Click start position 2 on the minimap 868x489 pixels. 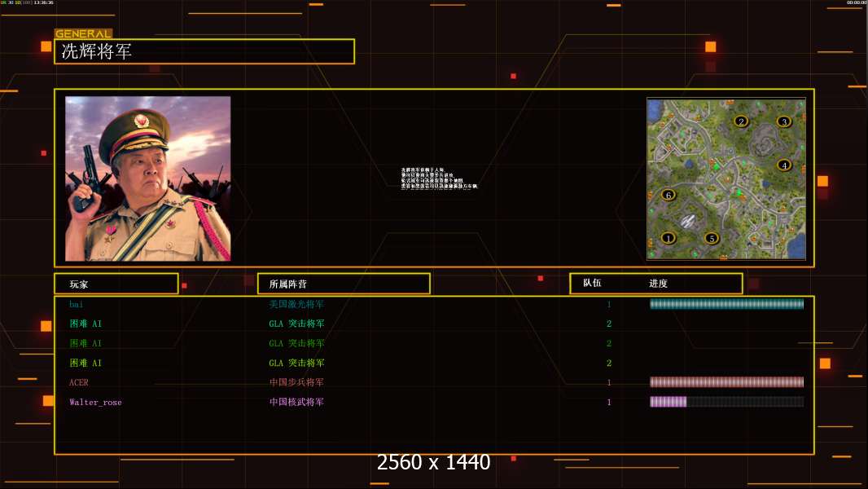pyautogui.click(x=741, y=121)
